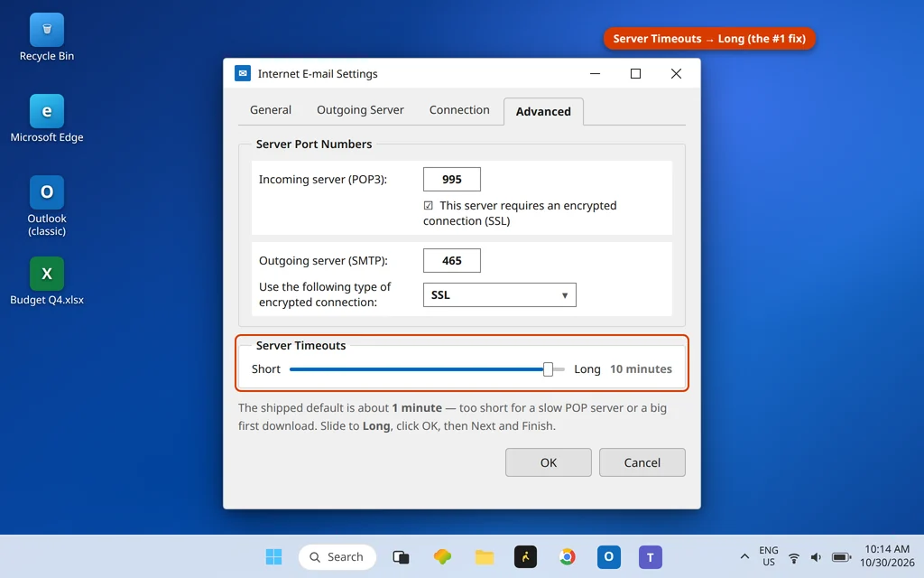Open the black running-figure app on taskbar

(x=526, y=556)
